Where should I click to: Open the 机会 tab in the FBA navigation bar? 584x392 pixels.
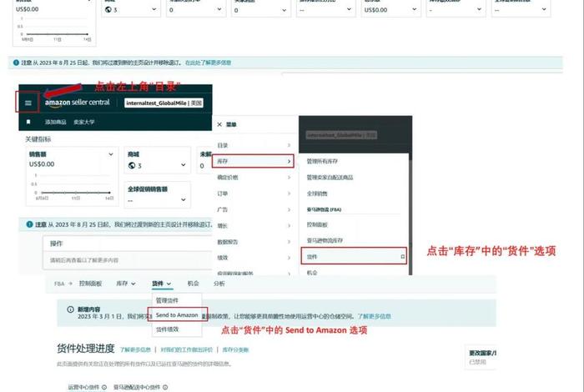click(x=193, y=284)
